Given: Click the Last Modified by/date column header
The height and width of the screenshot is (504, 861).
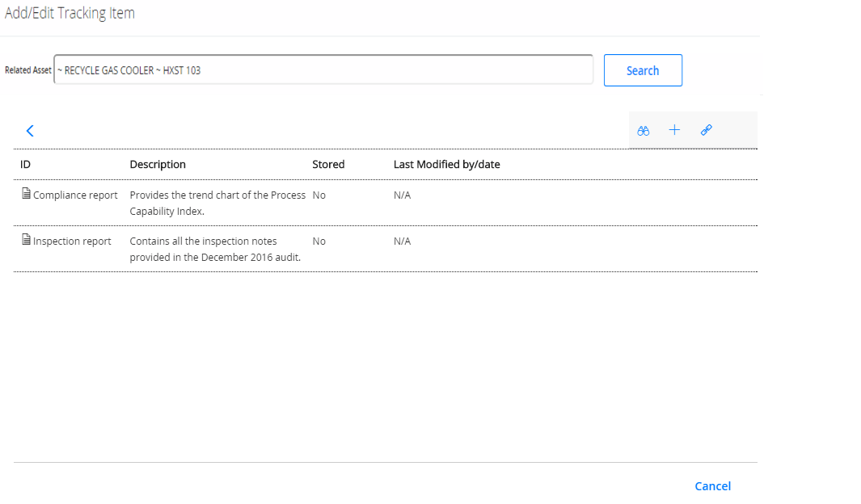Looking at the screenshot, I should pyautogui.click(x=447, y=164).
